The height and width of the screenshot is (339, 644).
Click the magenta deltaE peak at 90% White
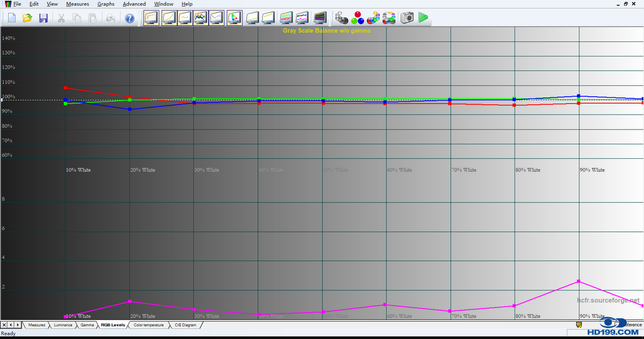pyautogui.click(x=578, y=281)
